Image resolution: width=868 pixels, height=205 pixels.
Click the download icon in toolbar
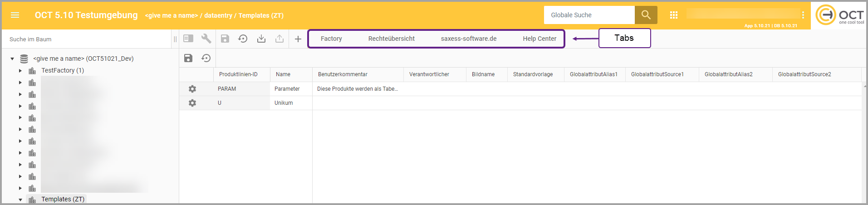click(261, 39)
